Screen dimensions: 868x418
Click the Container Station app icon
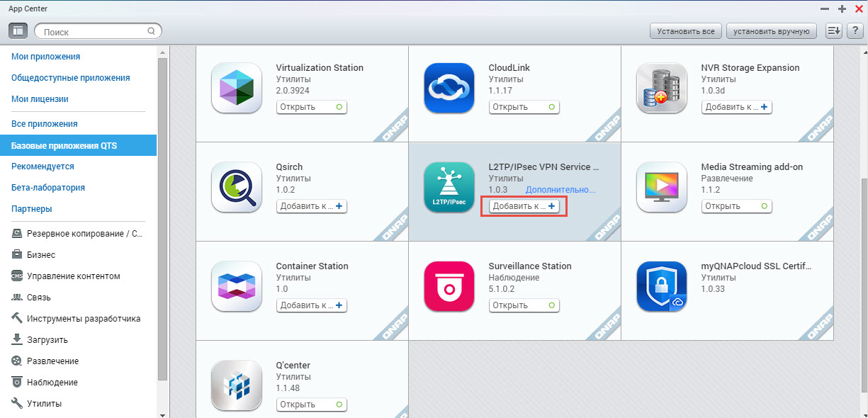tap(237, 286)
